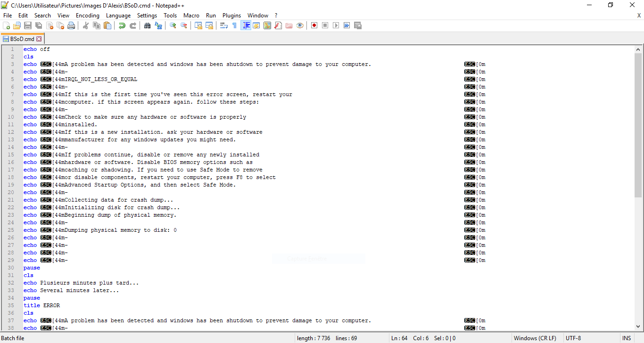The height and width of the screenshot is (343, 644).
Task: Click the X close-document button at menu bar
Action: pos(639,16)
